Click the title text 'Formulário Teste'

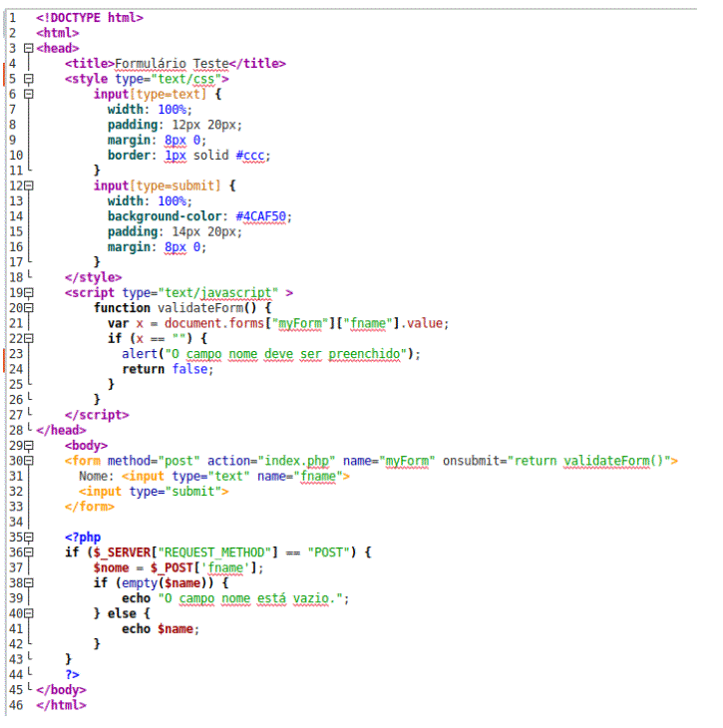pyautogui.click(x=172, y=63)
